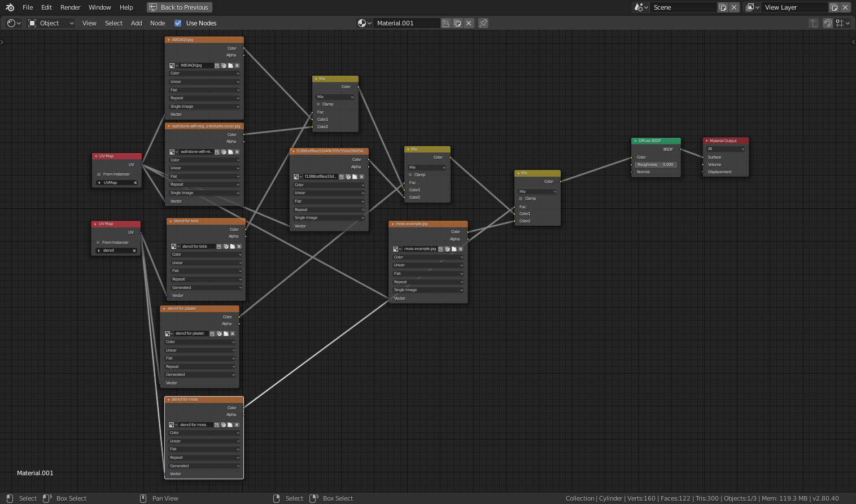856x504 pixels.
Task: Add new view layer with copy icon
Action: point(834,7)
